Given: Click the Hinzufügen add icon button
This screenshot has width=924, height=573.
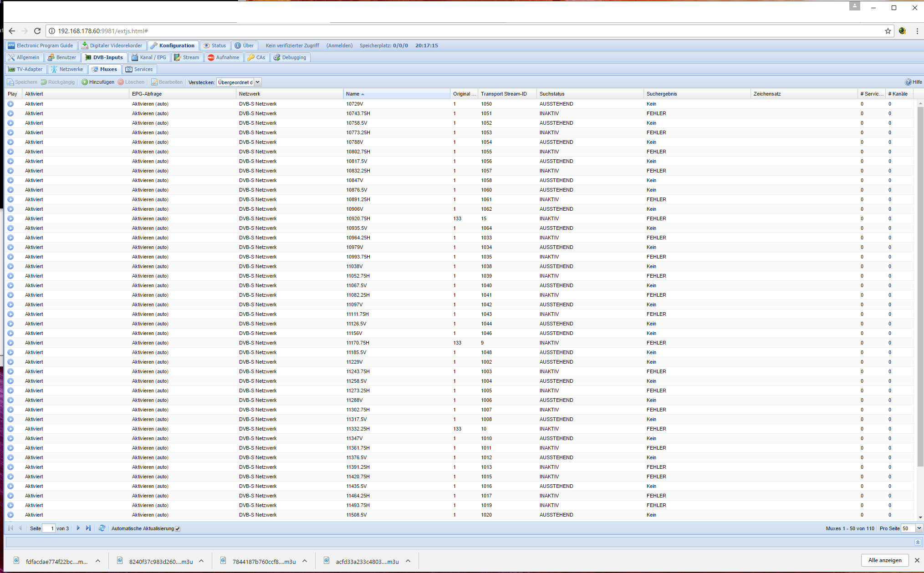Looking at the screenshot, I should (98, 82).
